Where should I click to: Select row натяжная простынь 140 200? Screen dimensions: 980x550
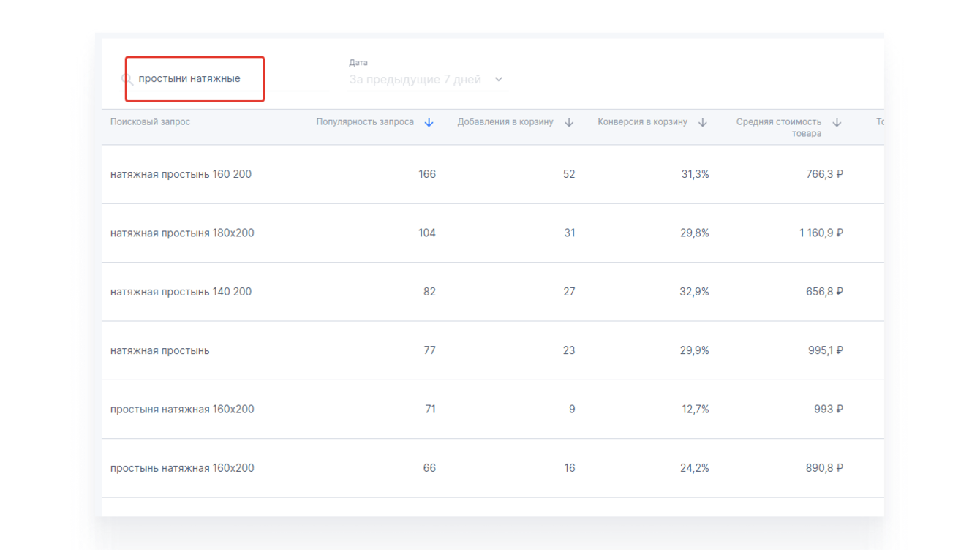pyautogui.click(x=181, y=292)
